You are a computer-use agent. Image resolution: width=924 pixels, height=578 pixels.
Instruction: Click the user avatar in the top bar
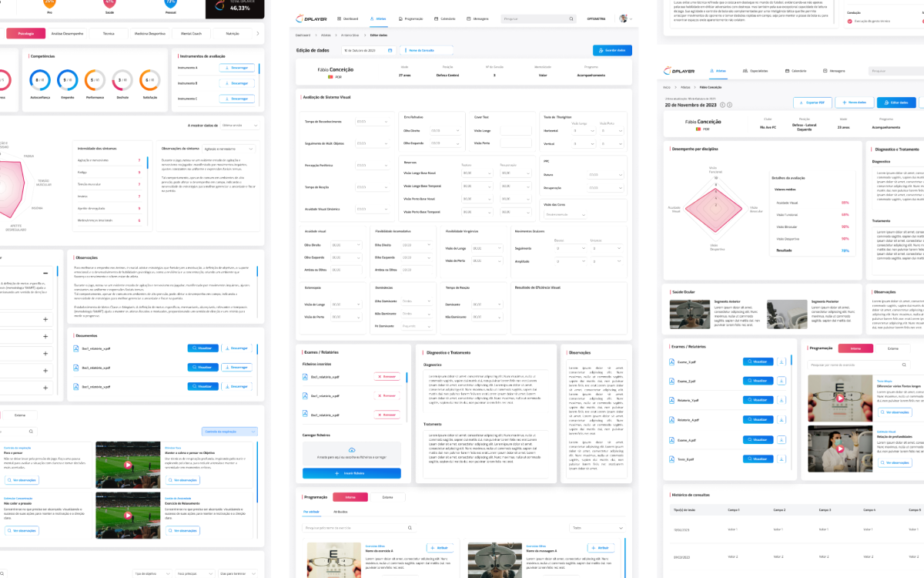click(624, 18)
